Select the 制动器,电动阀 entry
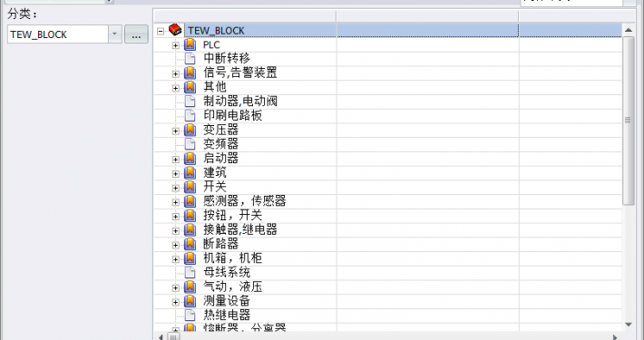 click(x=387, y=102)
